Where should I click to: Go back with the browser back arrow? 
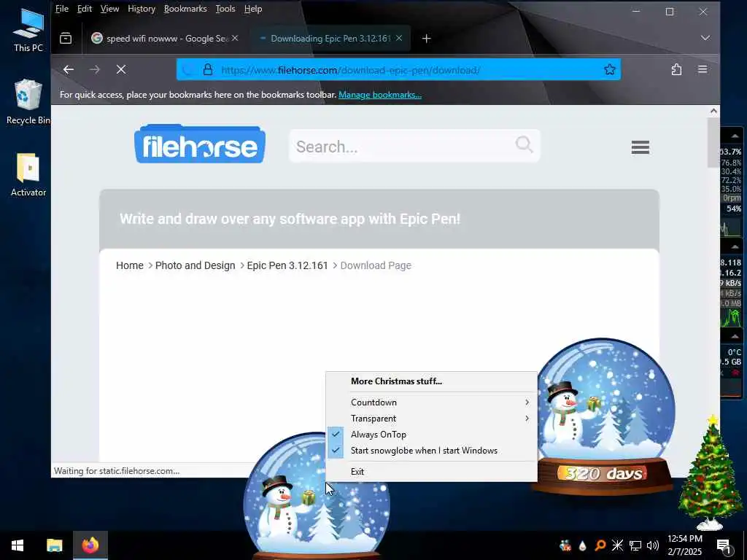point(69,69)
